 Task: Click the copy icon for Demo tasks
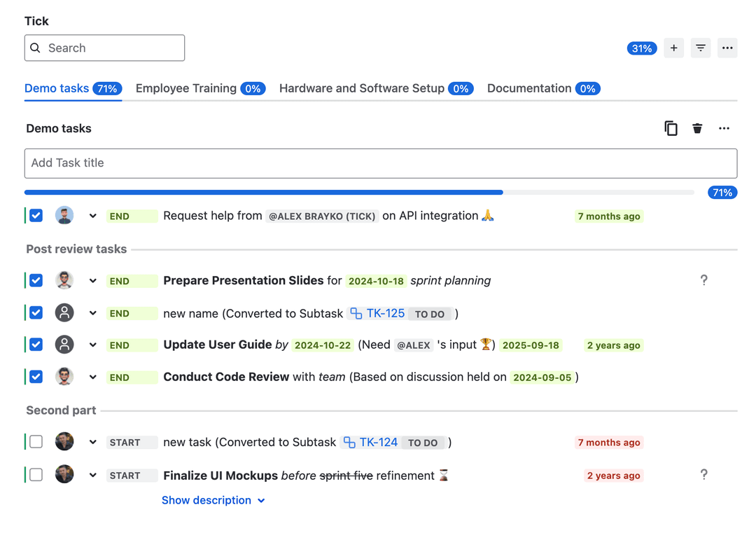[671, 128]
